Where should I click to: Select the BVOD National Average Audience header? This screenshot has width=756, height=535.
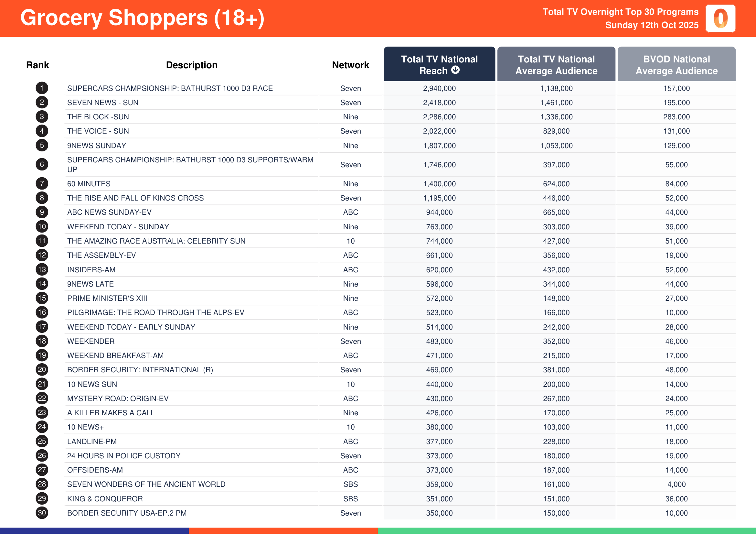click(x=676, y=65)
